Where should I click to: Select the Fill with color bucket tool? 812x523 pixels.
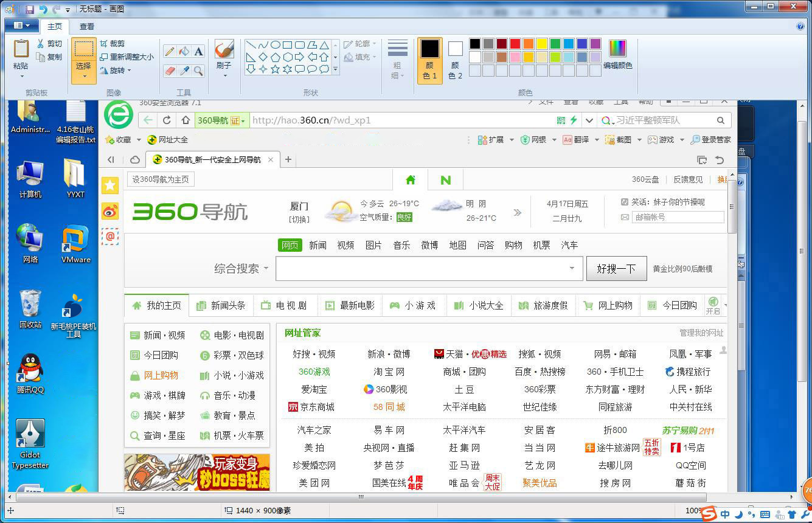click(184, 52)
